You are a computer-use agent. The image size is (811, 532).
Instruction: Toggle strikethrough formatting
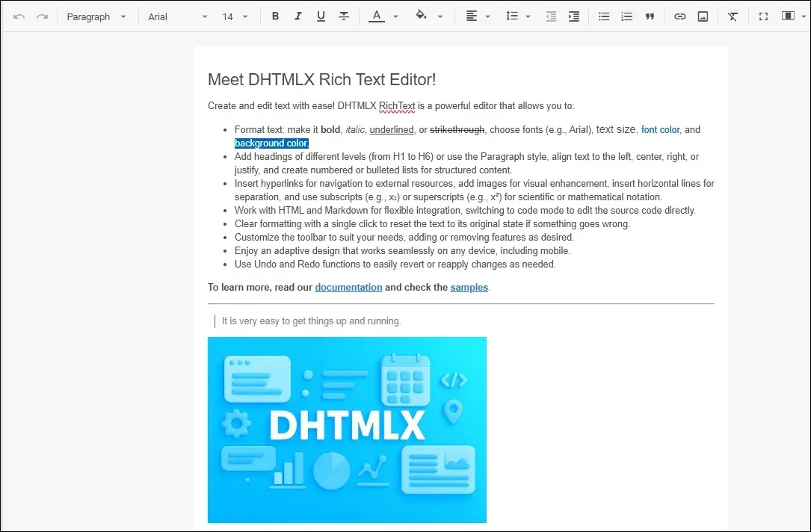coord(343,16)
